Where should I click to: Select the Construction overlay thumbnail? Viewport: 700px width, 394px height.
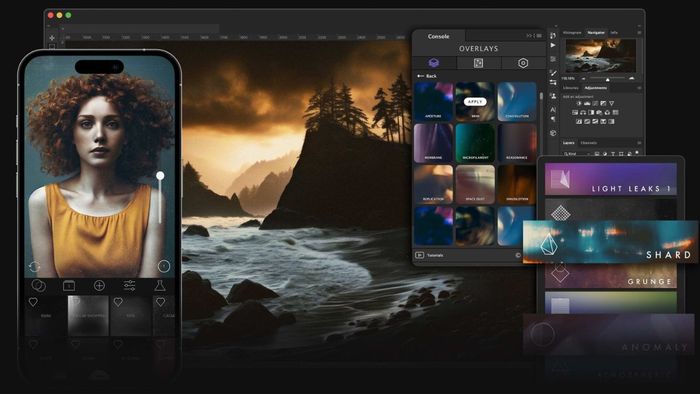[x=517, y=101]
